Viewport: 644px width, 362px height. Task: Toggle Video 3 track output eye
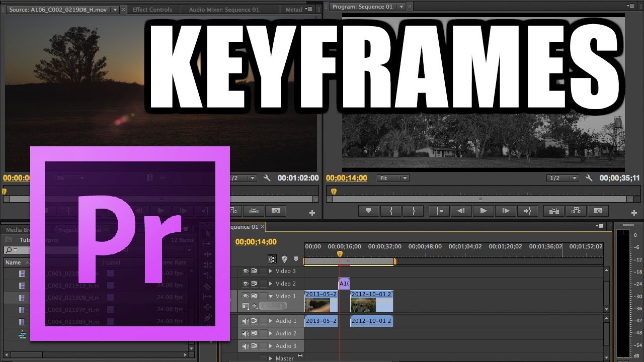246,271
